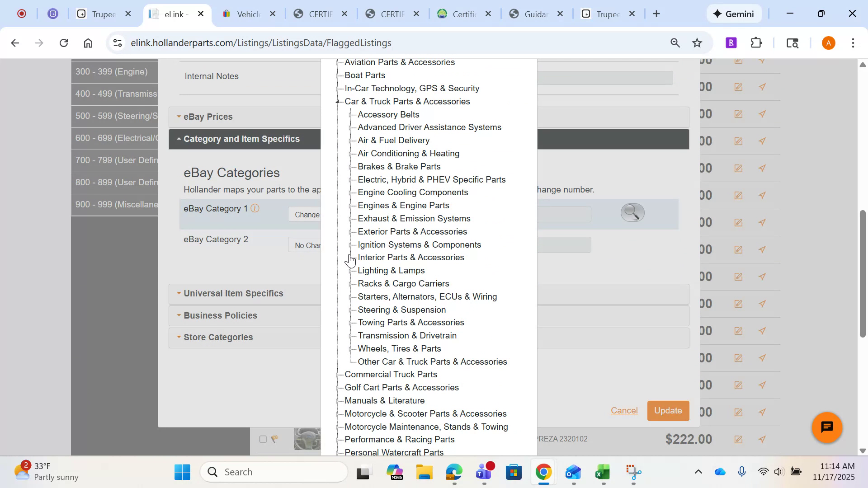This screenshot has height=488, width=868.
Task: Click the info icon beside eBay Category 1
Action: [255, 208]
